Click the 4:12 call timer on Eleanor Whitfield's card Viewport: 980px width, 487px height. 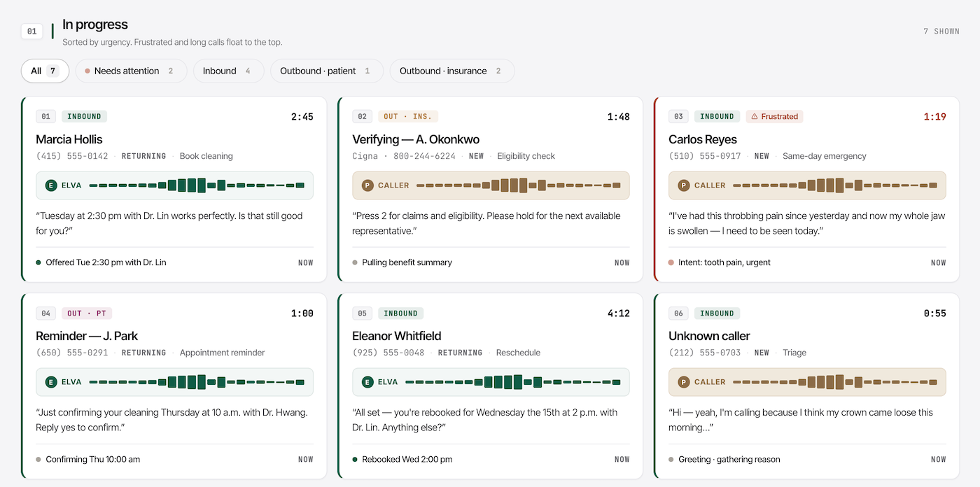point(619,313)
